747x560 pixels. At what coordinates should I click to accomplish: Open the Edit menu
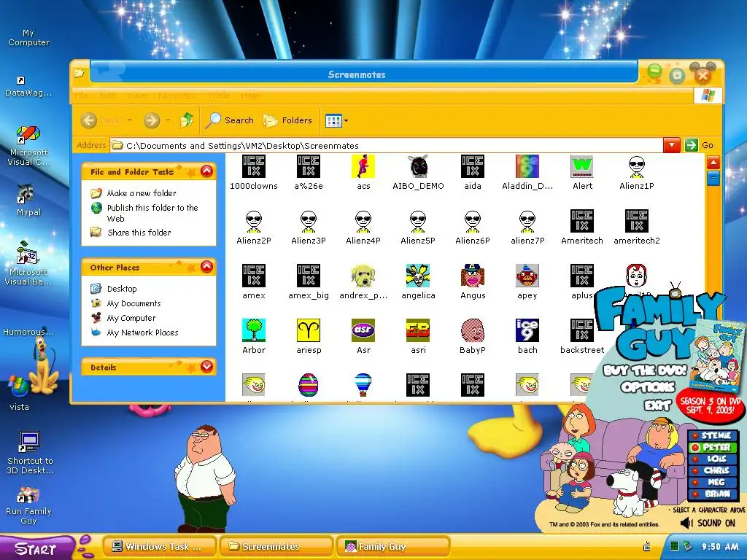108,96
